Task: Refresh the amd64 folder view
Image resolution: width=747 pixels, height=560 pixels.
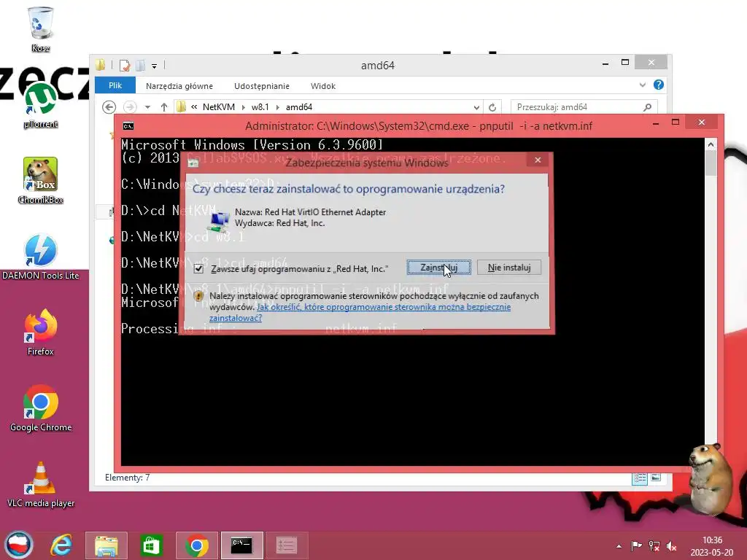Action: click(492, 108)
